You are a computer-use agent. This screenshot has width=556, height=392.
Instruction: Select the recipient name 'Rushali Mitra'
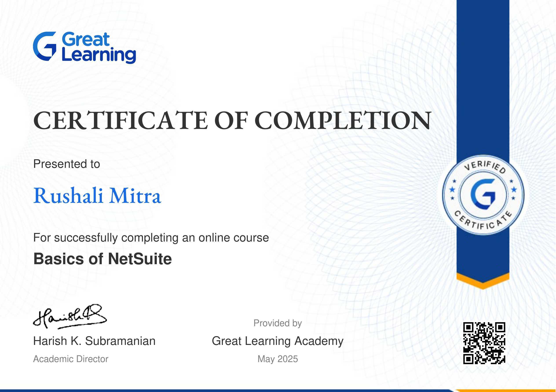click(97, 196)
